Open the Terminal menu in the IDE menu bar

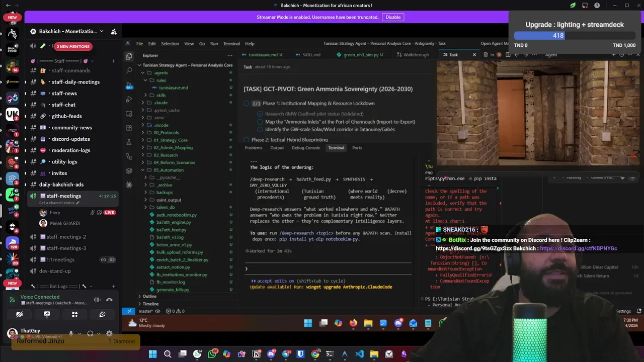[231, 44]
